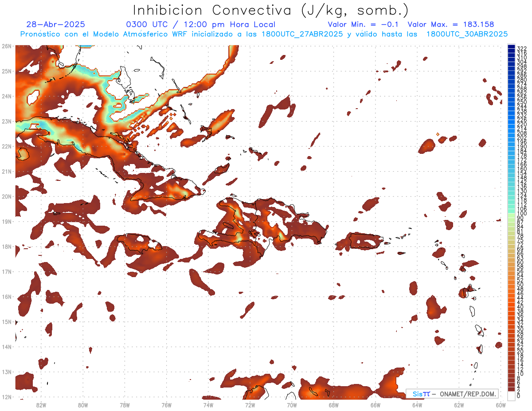Screen dimensions: 532x411
Task: Click the '23N' latitude label
Action: (x=6, y=121)
